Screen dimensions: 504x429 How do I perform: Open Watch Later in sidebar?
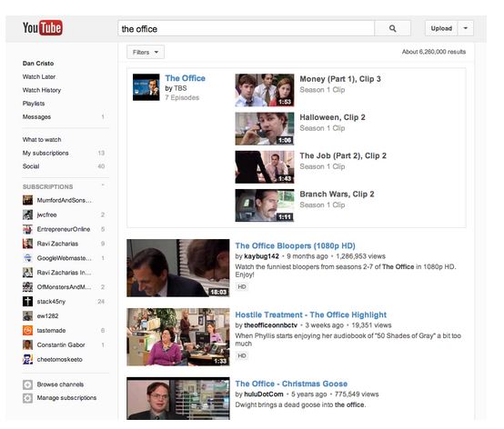(39, 76)
